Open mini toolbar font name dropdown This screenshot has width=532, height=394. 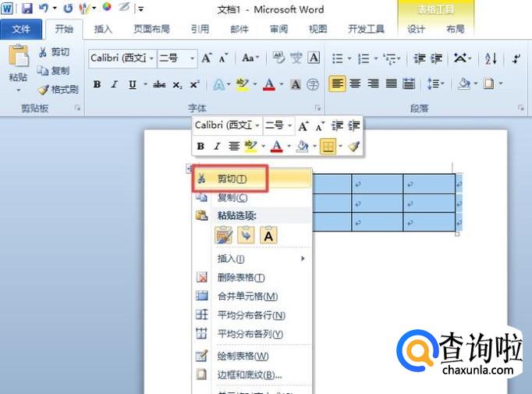257,126
